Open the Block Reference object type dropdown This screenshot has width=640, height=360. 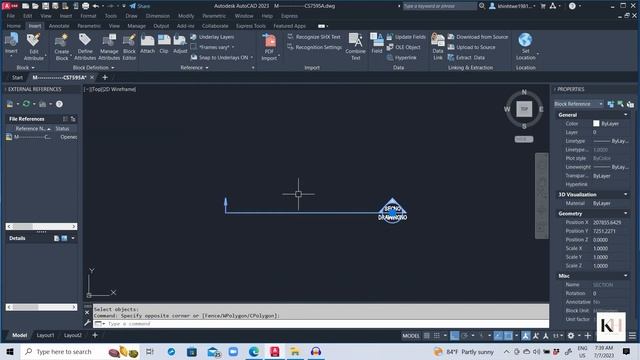[578, 104]
